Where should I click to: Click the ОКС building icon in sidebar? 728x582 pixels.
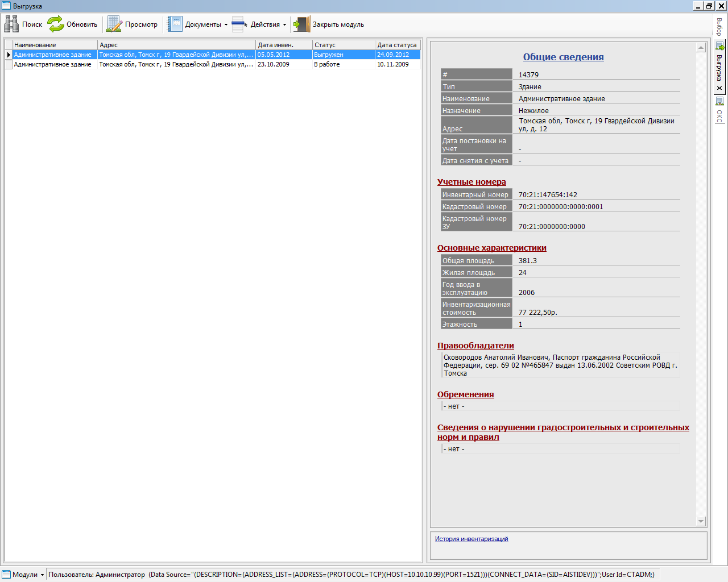pyautogui.click(x=719, y=101)
